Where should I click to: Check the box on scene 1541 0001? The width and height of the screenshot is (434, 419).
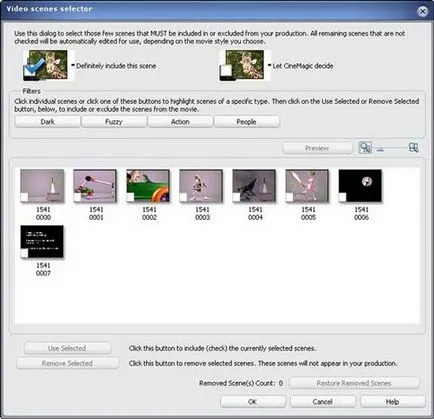click(x=77, y=197)
